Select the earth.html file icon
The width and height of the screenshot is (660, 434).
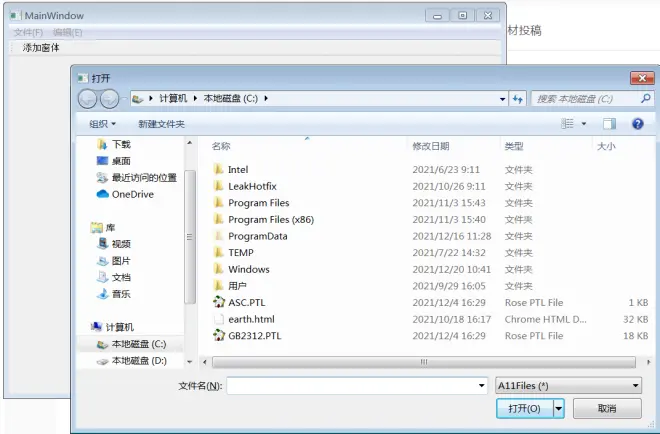219,319
